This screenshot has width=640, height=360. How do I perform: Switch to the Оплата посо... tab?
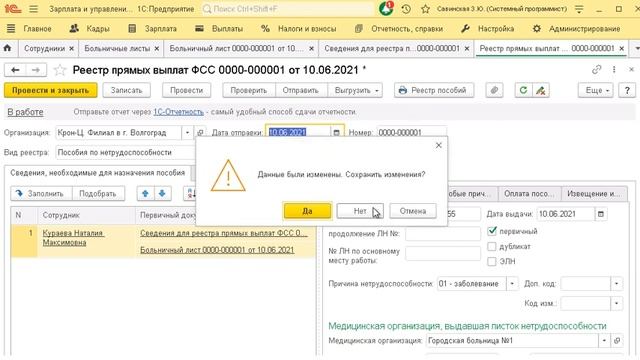point(529,193)
